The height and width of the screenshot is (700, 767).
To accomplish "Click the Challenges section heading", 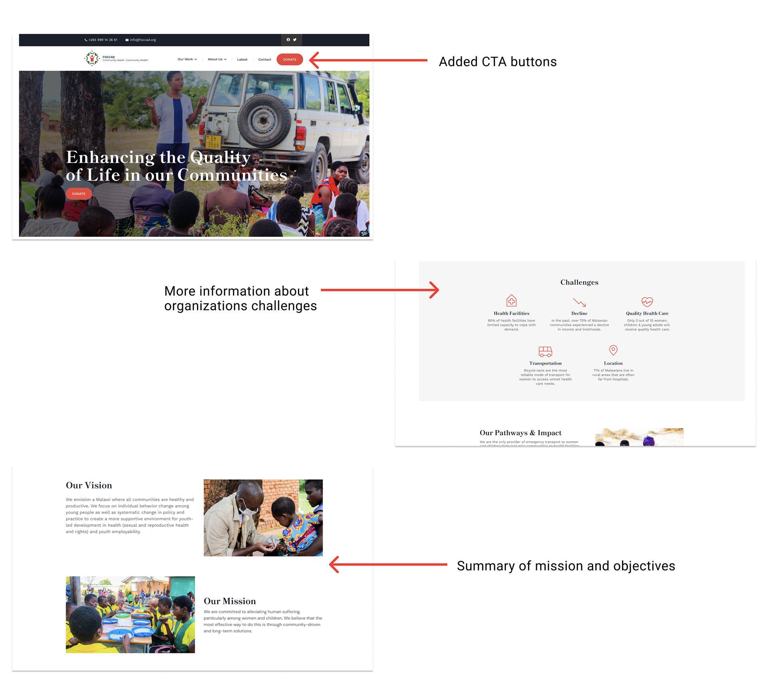I will pyautogui.click(x=579, y=282).
